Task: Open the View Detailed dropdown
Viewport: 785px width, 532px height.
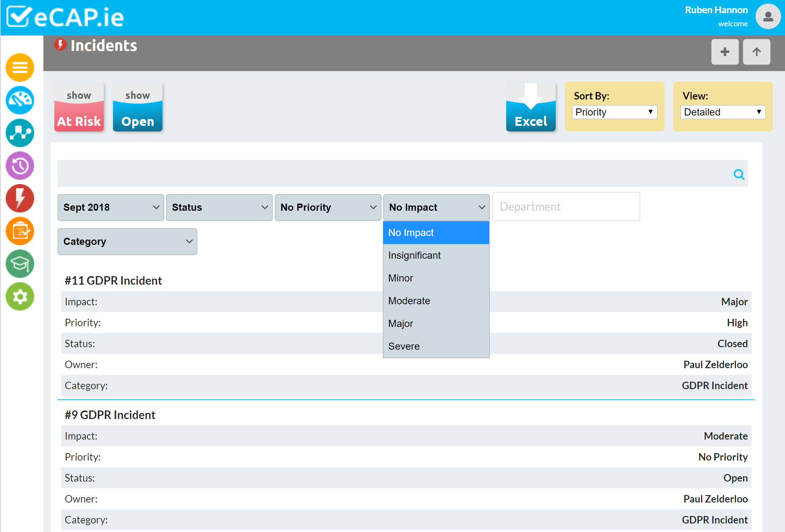Action: pos(723,112)
